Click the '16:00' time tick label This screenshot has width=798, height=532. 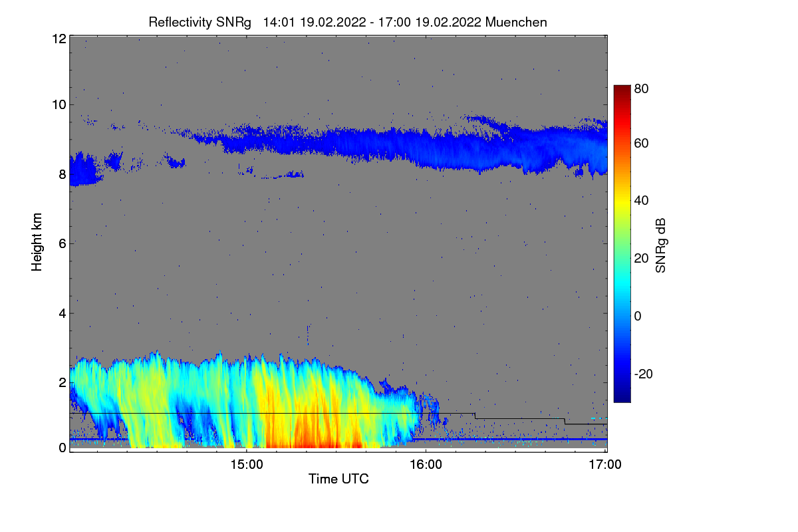coord(426,464)
